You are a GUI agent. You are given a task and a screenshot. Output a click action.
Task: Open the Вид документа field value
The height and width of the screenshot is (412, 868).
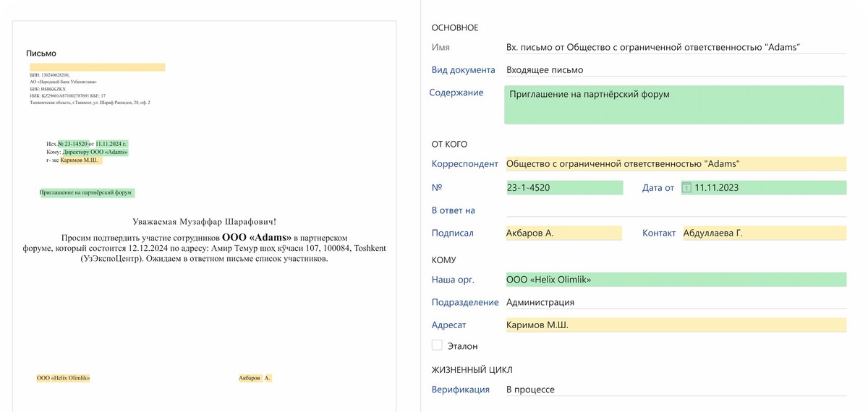pyautogui.click(x=676, y=70)
